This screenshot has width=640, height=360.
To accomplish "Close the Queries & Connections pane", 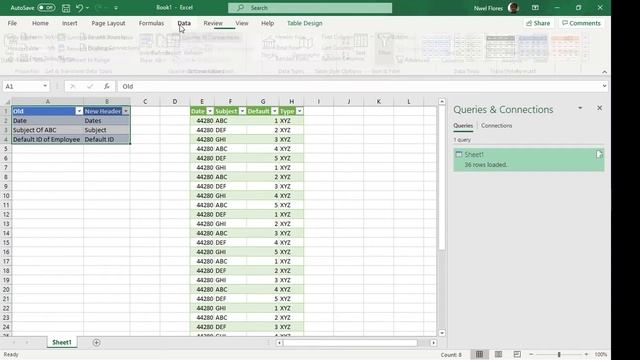I will point(599,108).
